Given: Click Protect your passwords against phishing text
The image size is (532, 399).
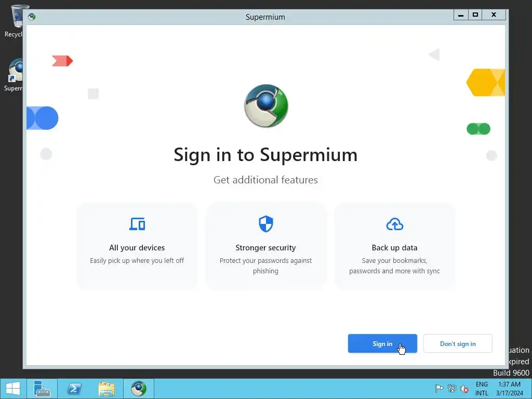Looking at the screenshot, I should pos(265,265).
